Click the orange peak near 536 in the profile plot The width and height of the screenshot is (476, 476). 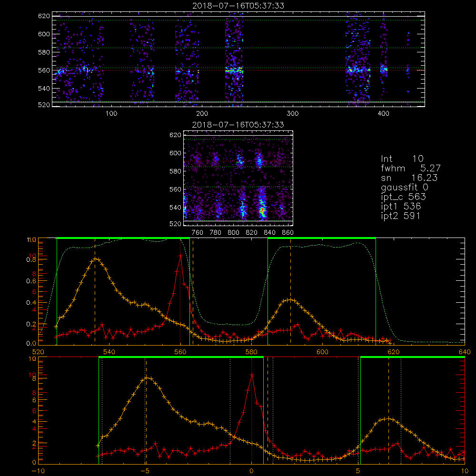(95, 258)
